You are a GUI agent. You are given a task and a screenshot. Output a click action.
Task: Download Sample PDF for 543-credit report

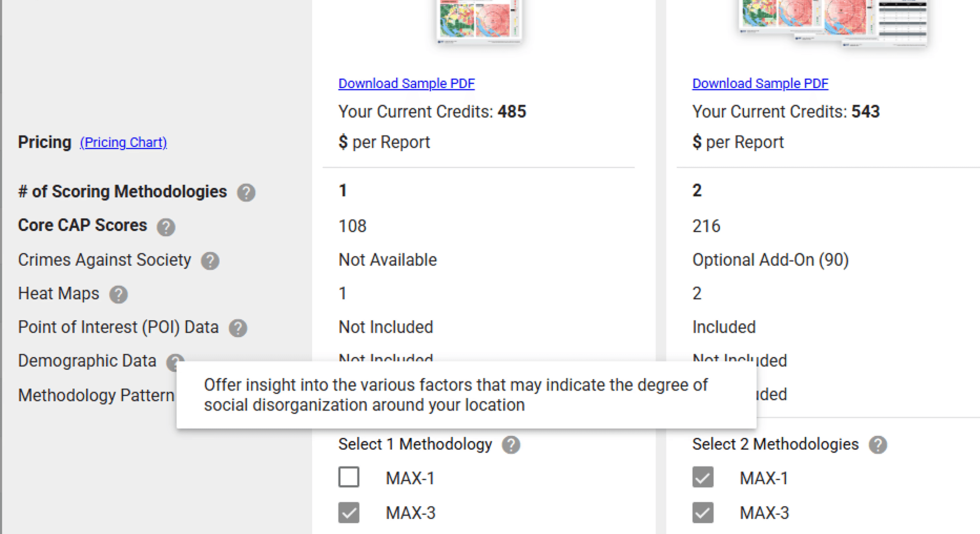point(760,83)
